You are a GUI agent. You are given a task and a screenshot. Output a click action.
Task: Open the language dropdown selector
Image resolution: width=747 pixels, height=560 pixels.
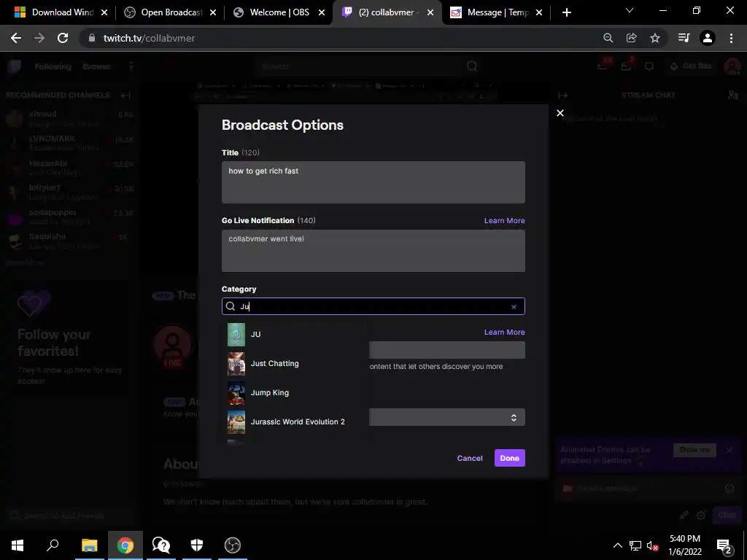pyautogui.click(x=447, y=417)
